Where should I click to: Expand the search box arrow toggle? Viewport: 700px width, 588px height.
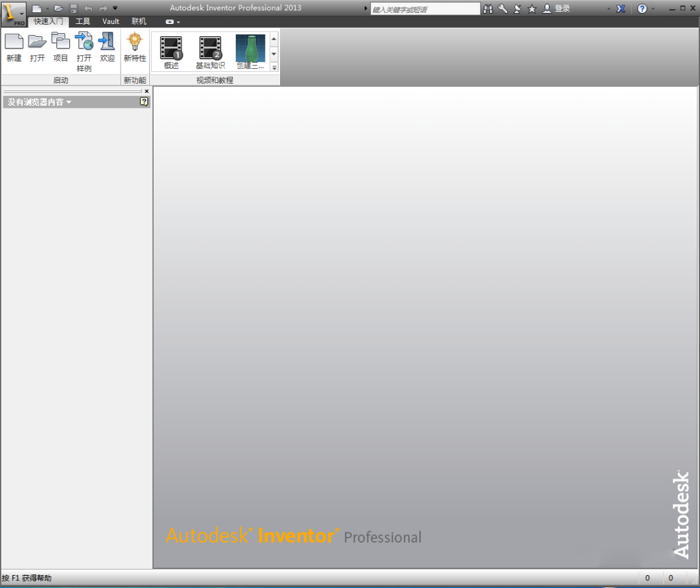366,8
